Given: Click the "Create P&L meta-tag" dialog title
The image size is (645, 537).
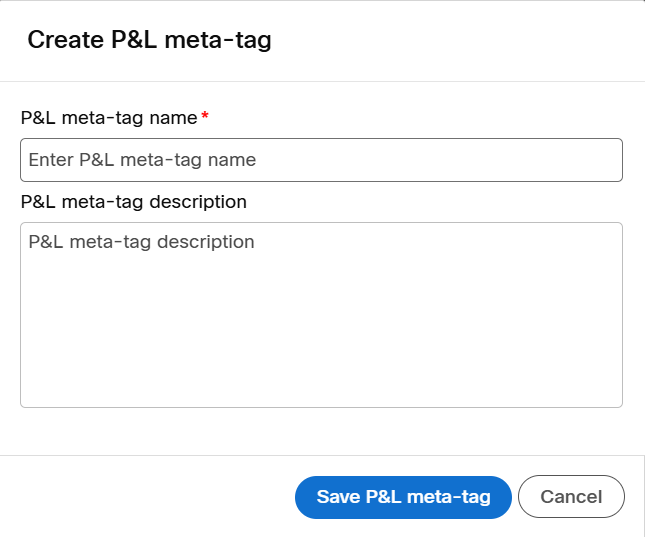Looking at the screenshot, I should [149, 40].
